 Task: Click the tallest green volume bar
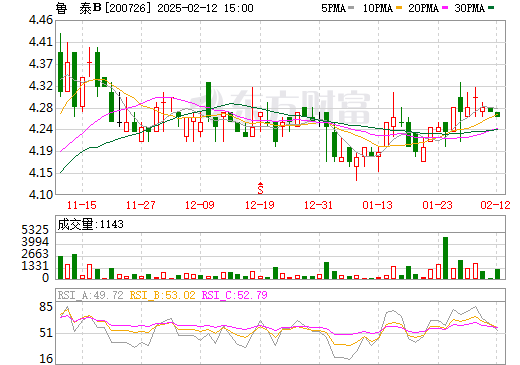point(445,258)
